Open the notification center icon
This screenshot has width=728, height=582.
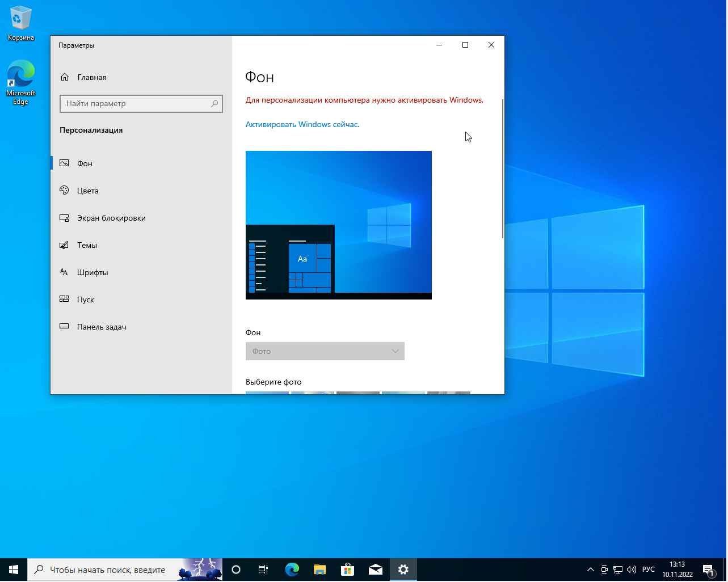(708, 570)
